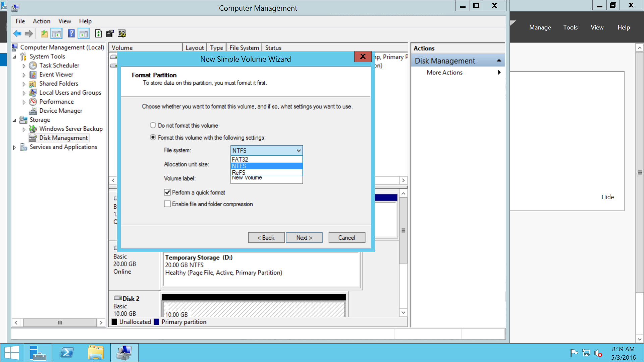The width and height of the screenshot is (644, 362).
Task: Open the More Actions submenu arrow
Action: coord(499,72)
